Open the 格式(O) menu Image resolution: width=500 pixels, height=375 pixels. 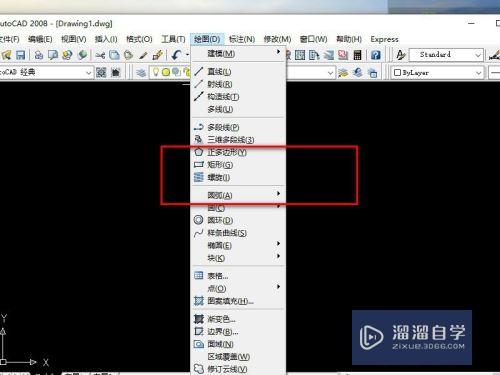[x=139, y=39]
